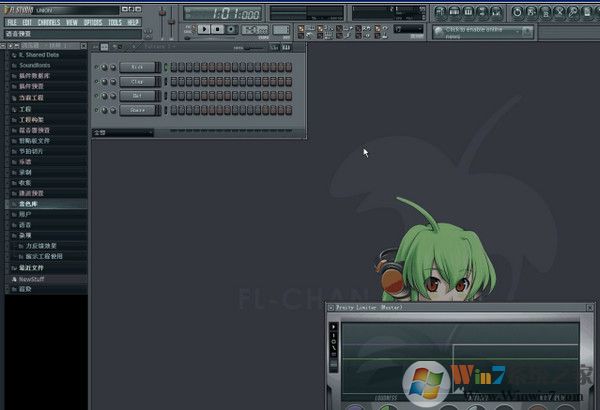Mute the Kick channel LED
The image size is (600, 410).
point(96,67)
